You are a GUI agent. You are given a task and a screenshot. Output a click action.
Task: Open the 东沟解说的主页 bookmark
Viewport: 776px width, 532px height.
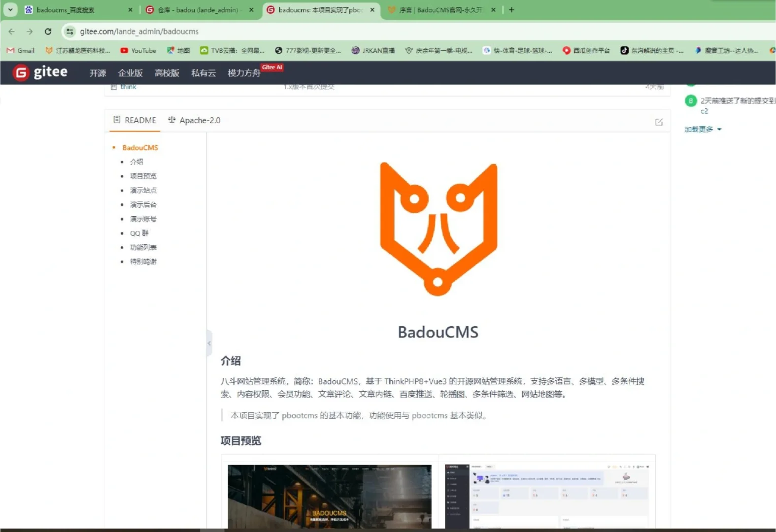[652, 50]
